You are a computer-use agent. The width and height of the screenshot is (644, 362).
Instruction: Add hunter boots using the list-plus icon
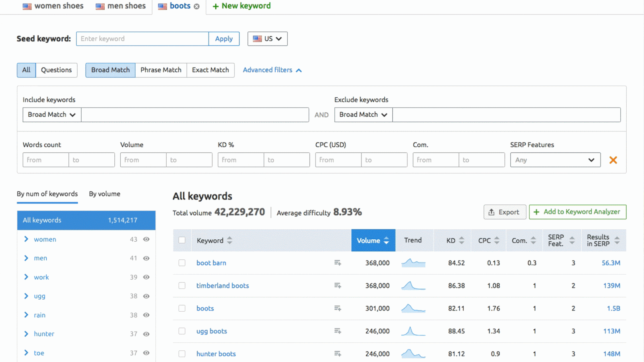point(338,354)
